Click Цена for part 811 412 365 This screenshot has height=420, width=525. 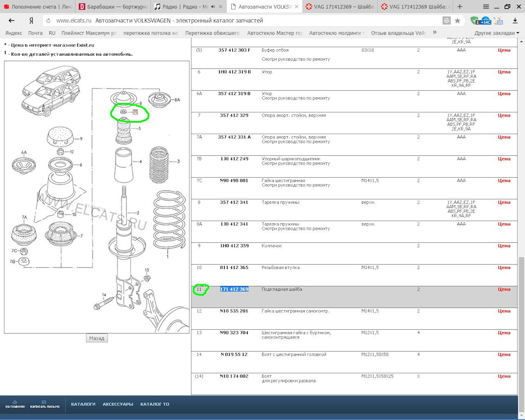[504, 268]
